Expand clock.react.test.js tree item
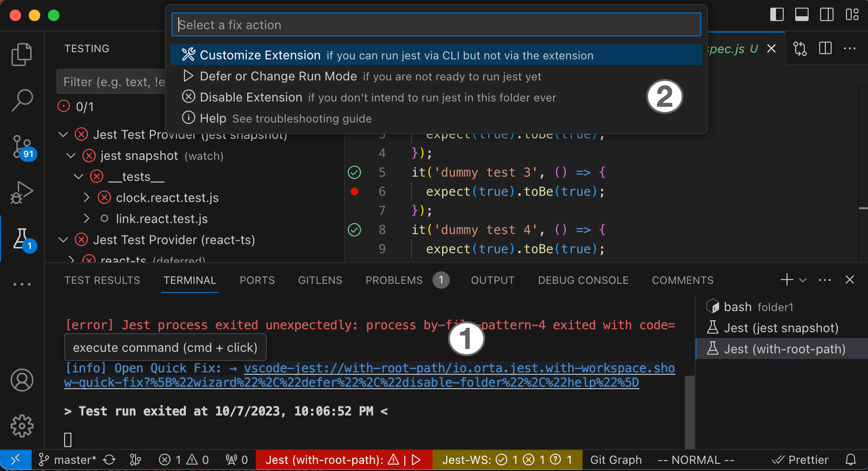 point(86,198)
